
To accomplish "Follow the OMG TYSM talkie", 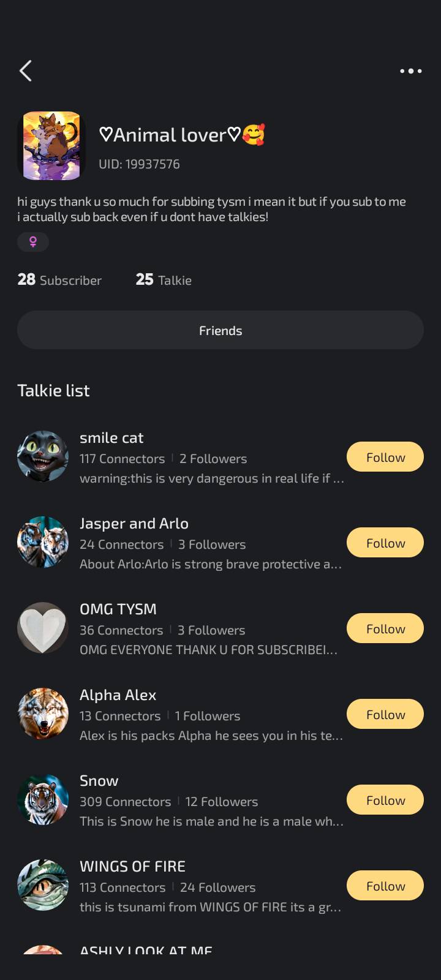I will (385, 628).
